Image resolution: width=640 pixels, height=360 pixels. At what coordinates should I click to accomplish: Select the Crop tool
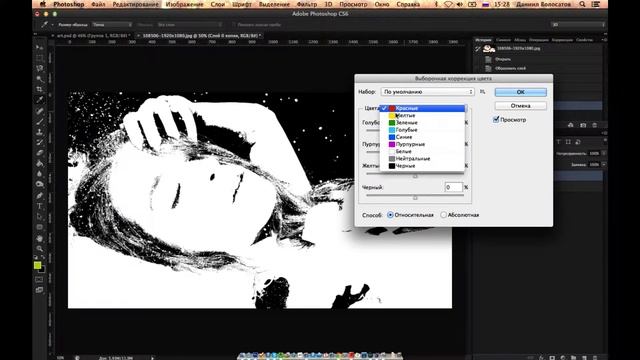[x=40, y=89]
